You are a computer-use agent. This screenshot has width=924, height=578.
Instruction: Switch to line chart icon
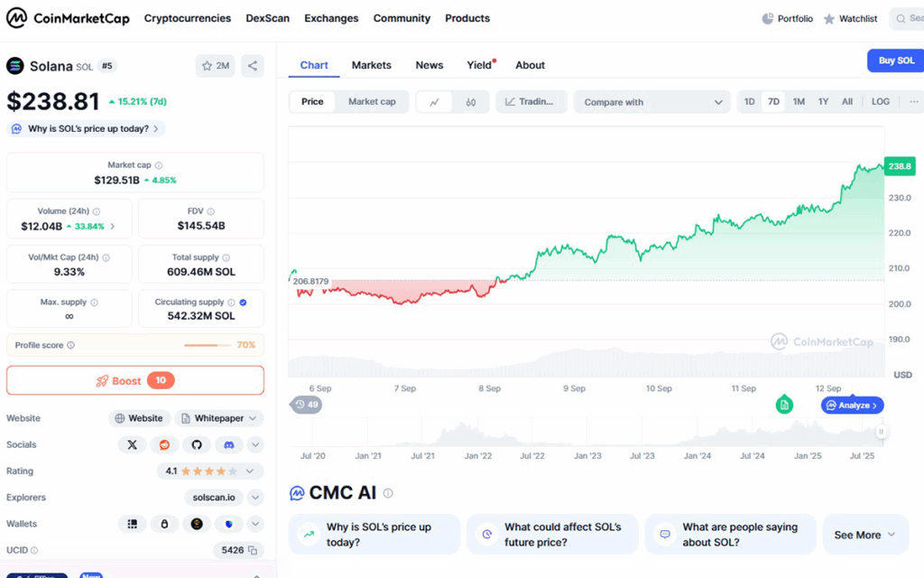click(x=434, y=102)
